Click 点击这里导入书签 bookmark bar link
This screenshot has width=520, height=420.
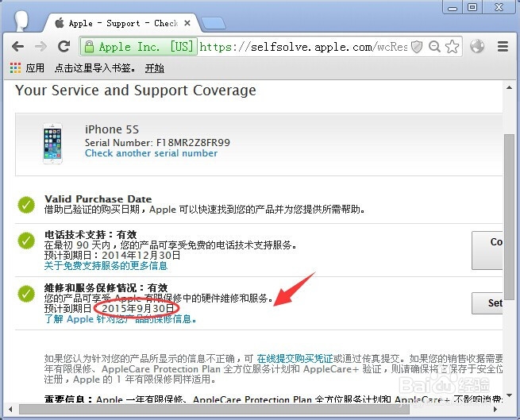click(x=94, y=68)
